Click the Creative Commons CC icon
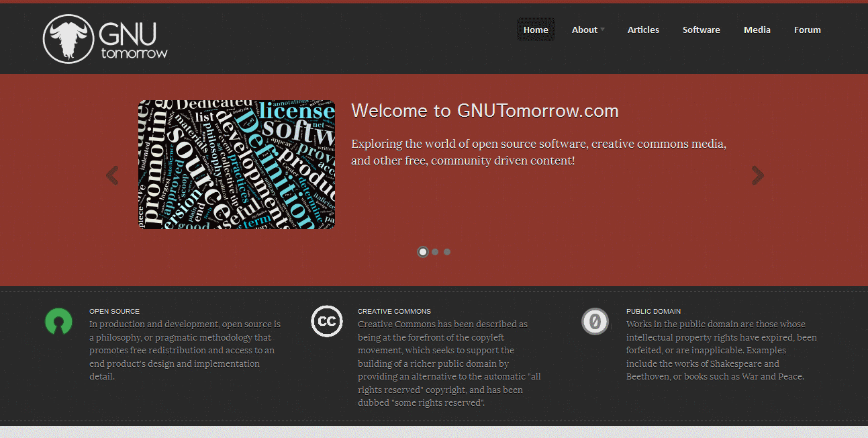The image size is (868, 438). tap(327, 321)
